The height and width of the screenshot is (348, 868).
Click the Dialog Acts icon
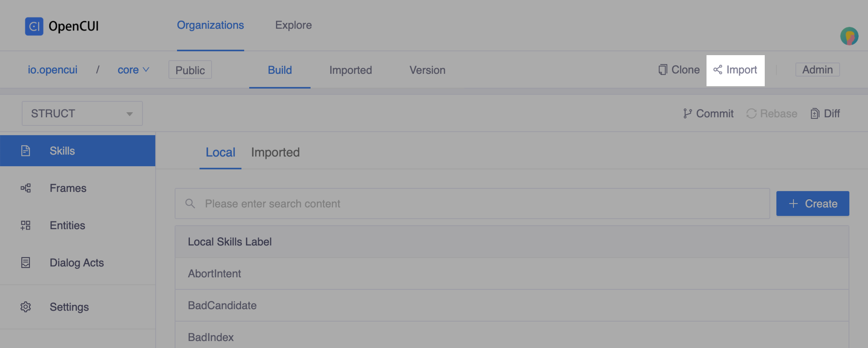pyautogui.click(x=26, y=262)
